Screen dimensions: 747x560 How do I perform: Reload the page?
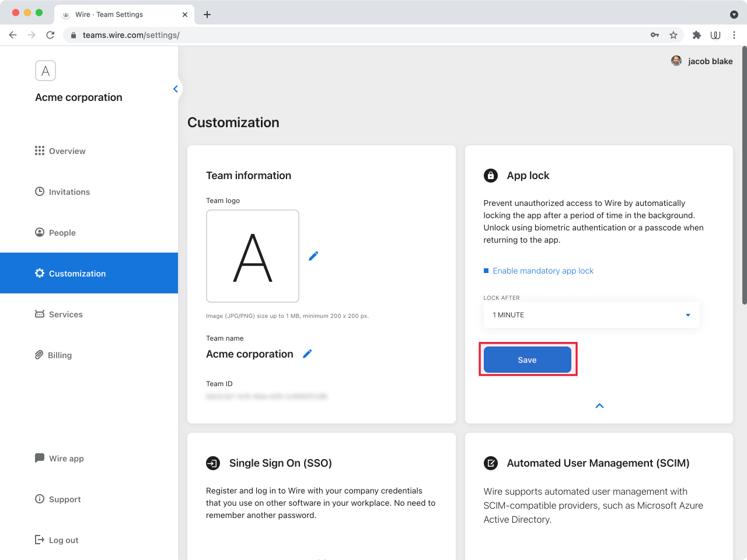(50, 35)
